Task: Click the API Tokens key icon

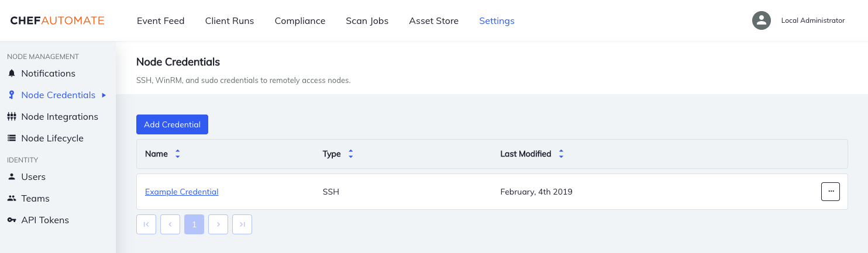Action: pos(11,220)
